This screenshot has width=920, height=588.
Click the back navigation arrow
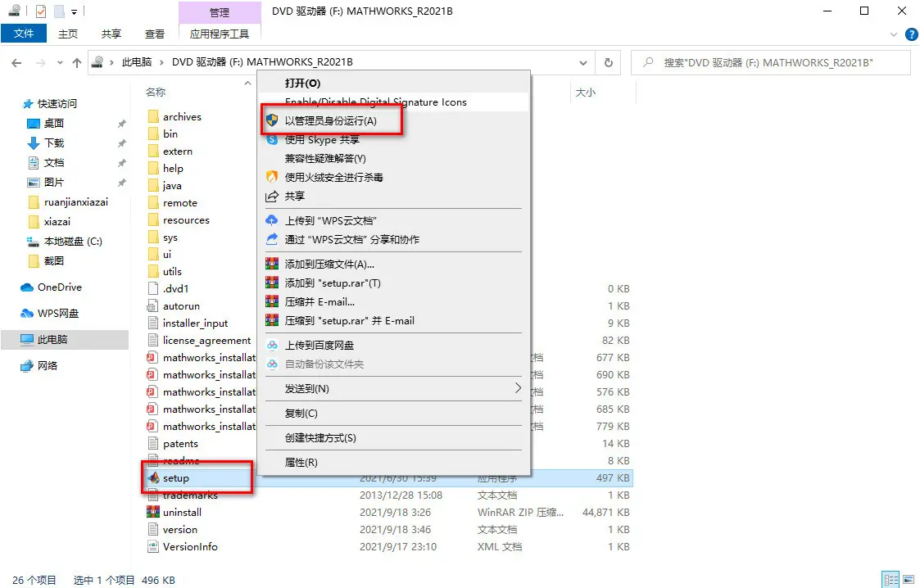(x=16, y=63)
